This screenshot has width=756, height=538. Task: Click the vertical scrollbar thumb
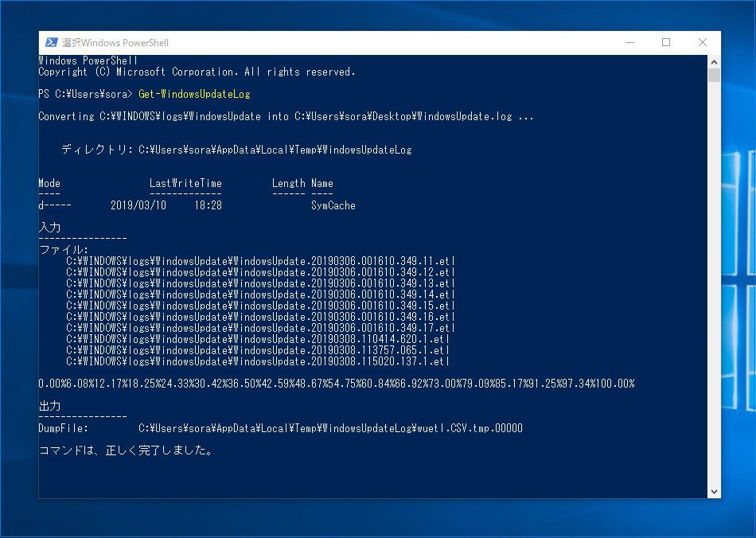point(714,75)
